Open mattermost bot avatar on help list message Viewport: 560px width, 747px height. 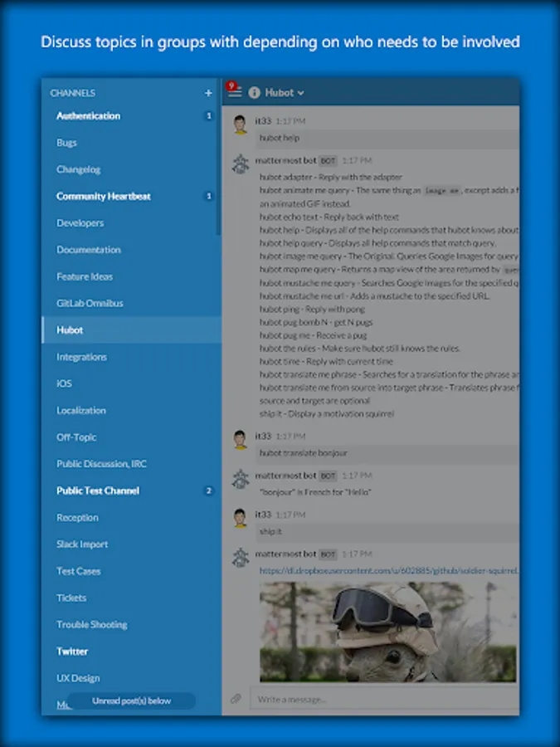pyautogui.click(x=241, y=164)
